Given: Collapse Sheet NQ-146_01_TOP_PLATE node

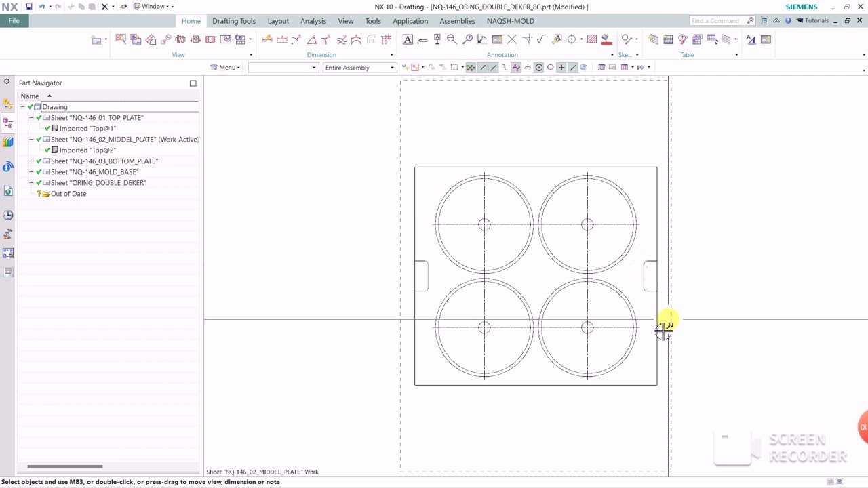Looking at the screenshot, I should coord(31,118).
